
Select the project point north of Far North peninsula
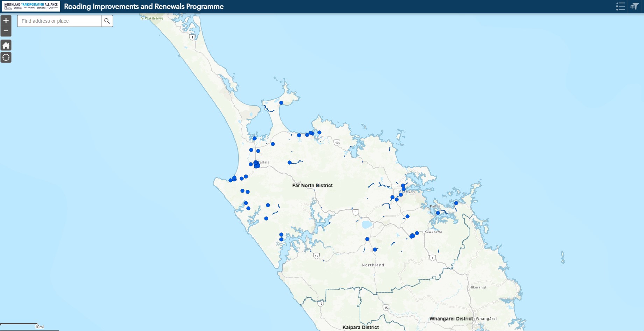click(x=281, y=103)
